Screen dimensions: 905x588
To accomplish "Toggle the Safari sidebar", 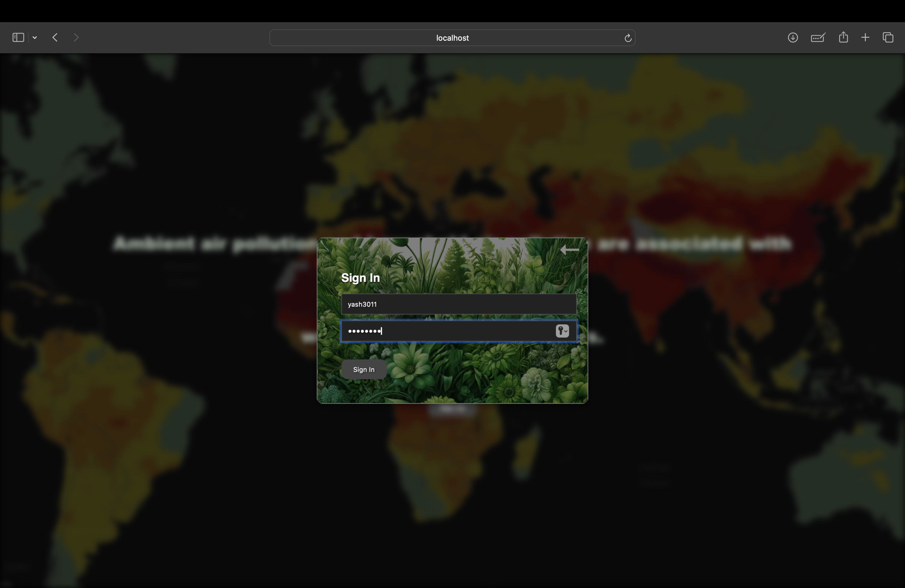I will pos(18,37).
